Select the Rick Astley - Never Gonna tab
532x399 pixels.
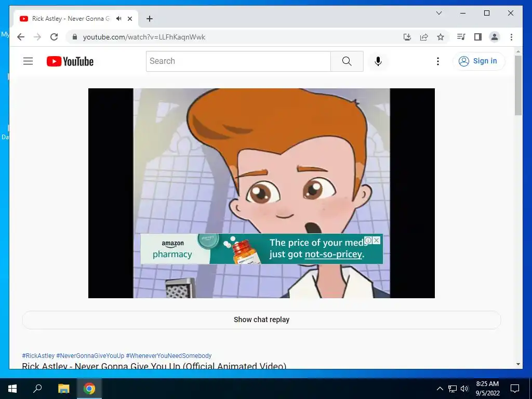71,19
